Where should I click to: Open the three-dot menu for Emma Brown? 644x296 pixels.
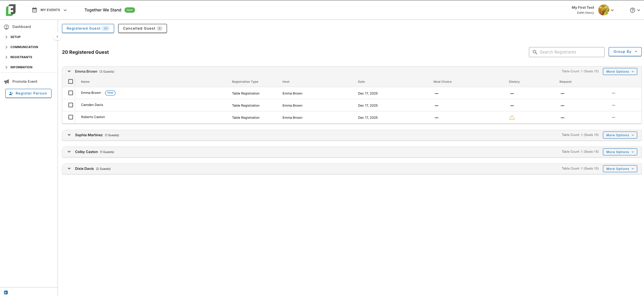[613, 93]
